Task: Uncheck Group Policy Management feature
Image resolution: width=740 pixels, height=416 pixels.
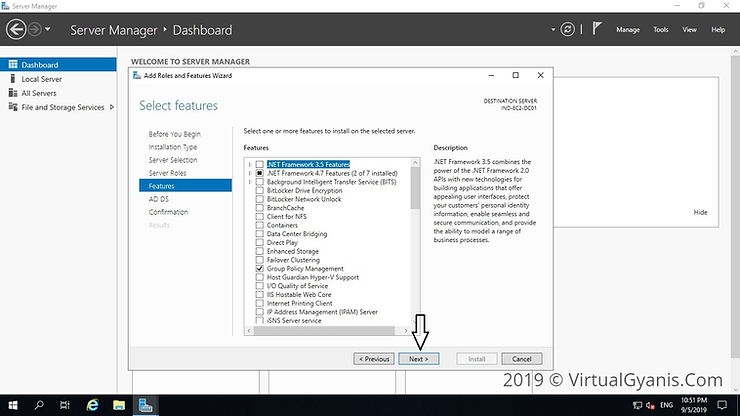Action: coord(260,269)
